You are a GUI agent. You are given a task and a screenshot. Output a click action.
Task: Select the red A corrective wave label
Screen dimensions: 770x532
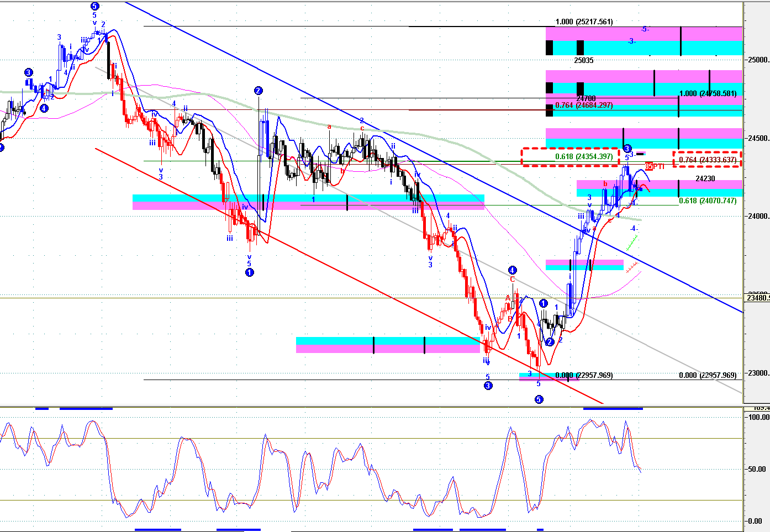508,298
